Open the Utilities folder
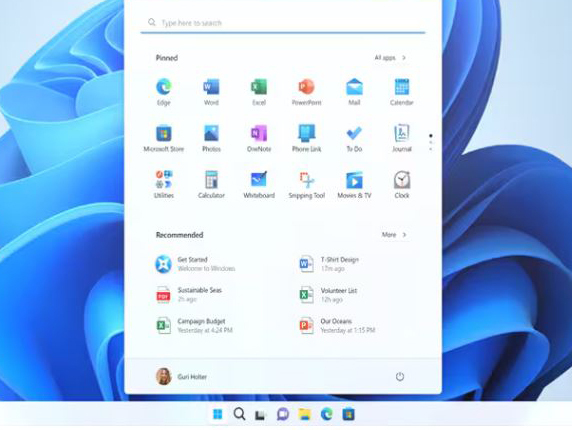 [x=164, y=185]
